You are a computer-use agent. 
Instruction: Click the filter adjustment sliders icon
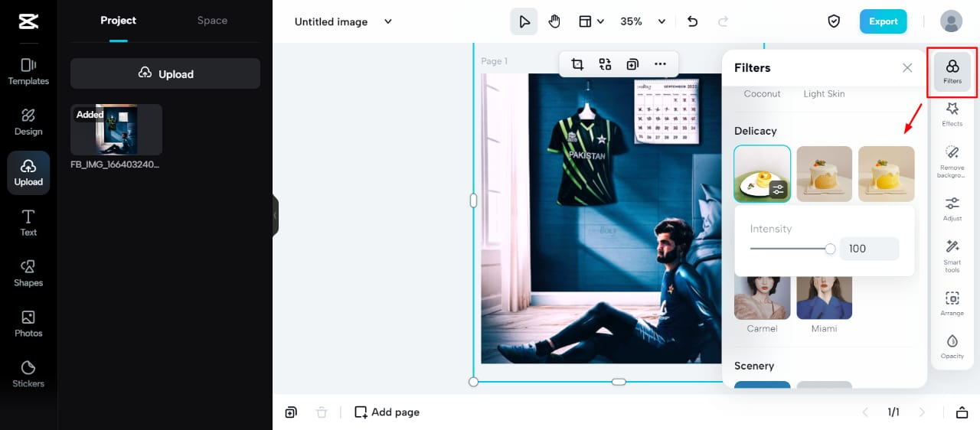[x=779, y=190]
